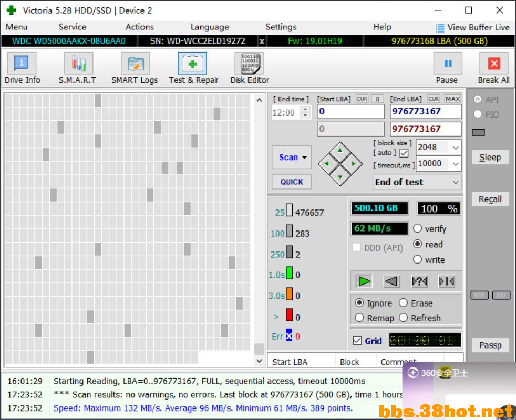Click the End LBA input field

point(426,111)
